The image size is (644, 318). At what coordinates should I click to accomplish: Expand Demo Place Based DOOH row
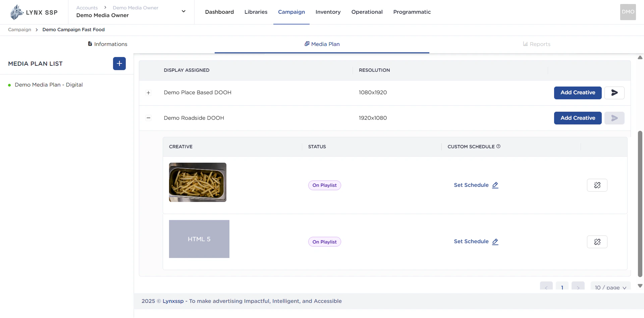148,93
